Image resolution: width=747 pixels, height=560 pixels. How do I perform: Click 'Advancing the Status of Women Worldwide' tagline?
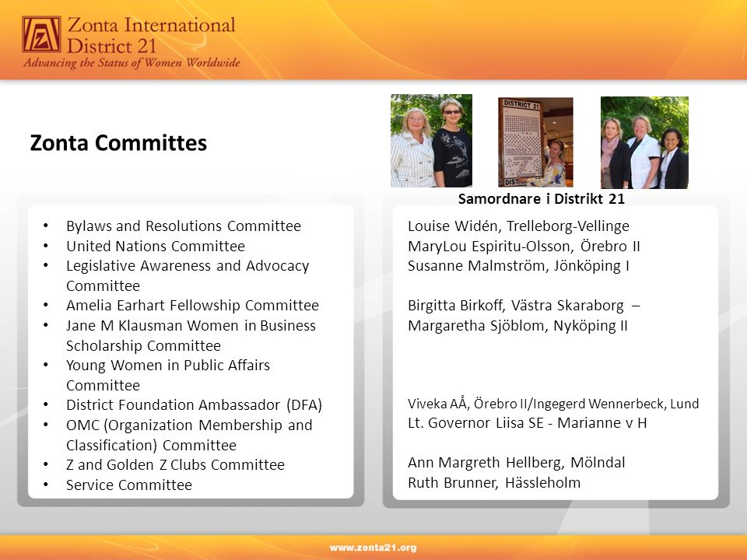click(x=132, y=63)
